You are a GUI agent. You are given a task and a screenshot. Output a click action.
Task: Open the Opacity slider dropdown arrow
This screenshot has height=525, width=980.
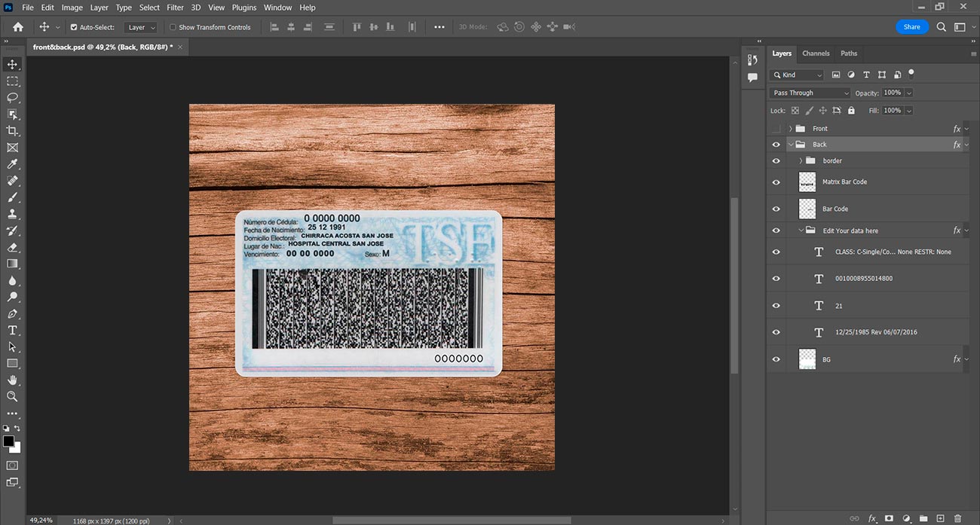(x=908, y=93)
